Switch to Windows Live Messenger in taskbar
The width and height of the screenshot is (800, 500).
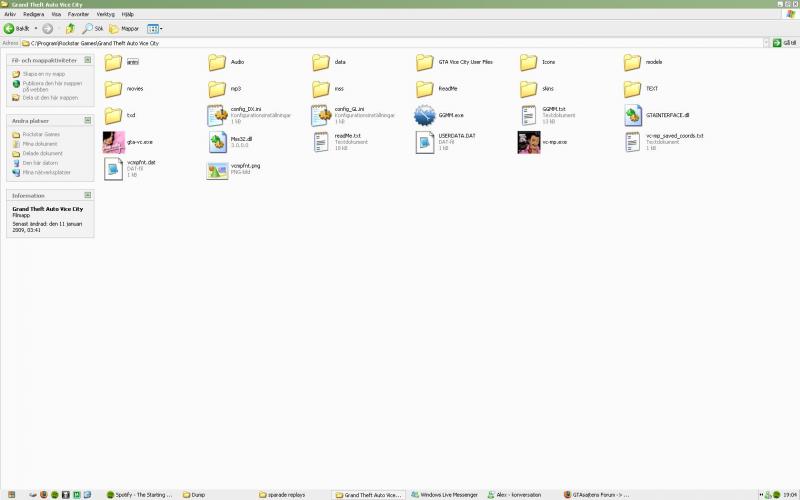coord(443,494)
